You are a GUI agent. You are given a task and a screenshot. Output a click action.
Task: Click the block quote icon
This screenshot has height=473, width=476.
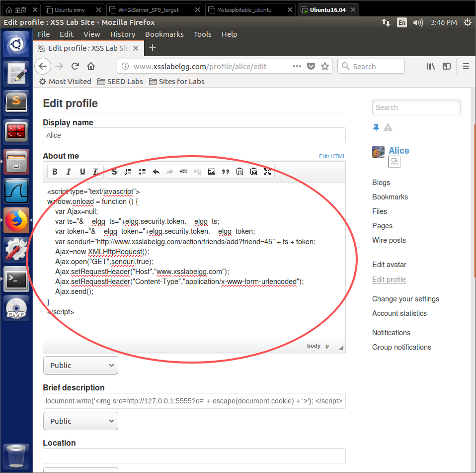226,172
